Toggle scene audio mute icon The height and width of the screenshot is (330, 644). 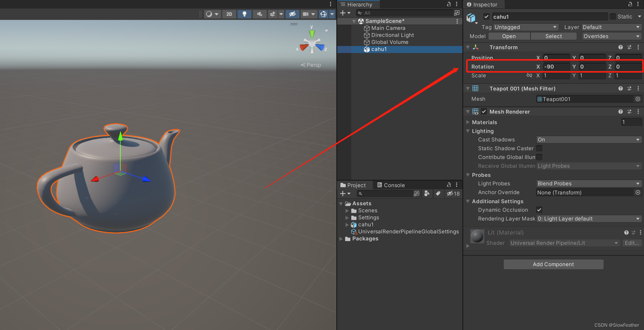click(x=259, y=14)
